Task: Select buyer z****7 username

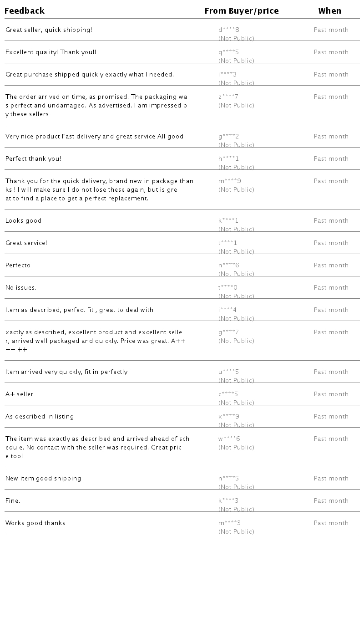Action: [228, 97]
